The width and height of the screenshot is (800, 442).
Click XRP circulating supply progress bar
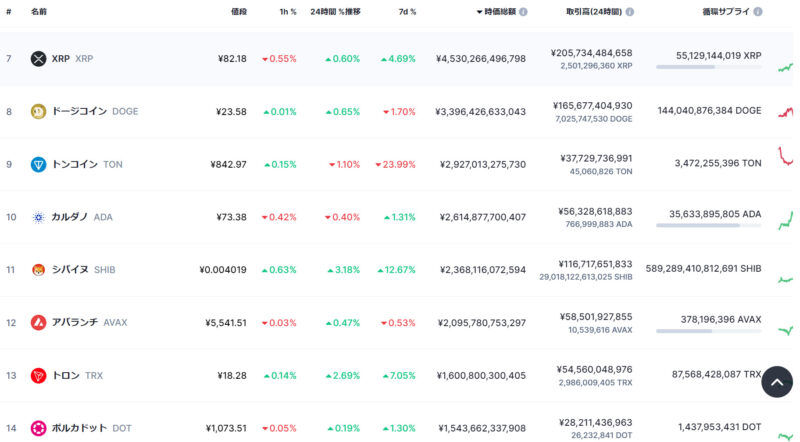(709, 67)
